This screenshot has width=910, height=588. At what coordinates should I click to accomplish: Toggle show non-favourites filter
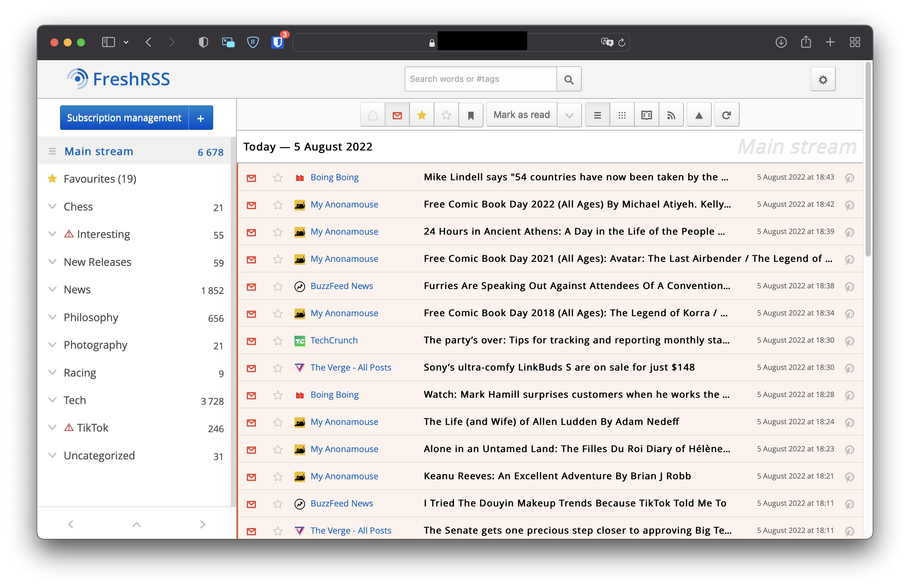(x=446, y=115)
